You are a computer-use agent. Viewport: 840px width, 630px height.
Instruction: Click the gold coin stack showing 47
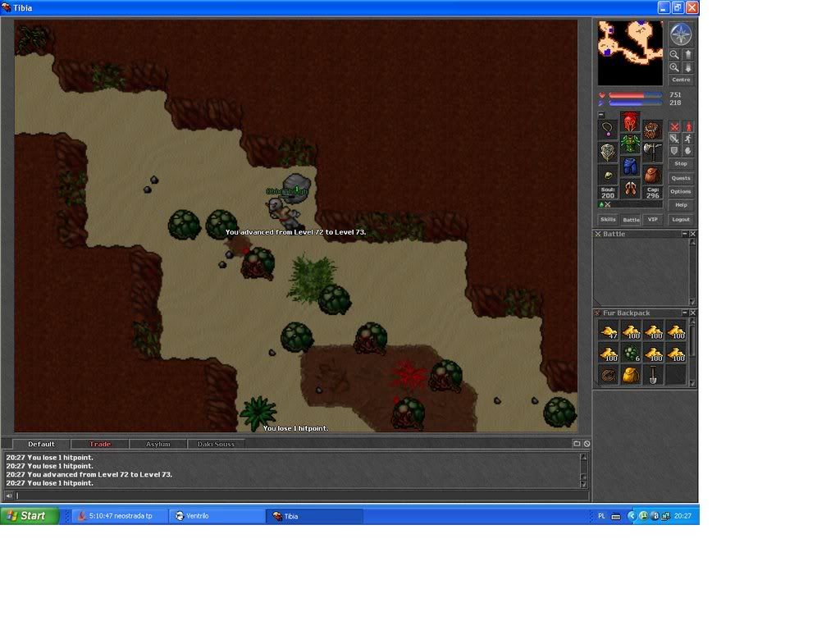click(x=608, y=331)
